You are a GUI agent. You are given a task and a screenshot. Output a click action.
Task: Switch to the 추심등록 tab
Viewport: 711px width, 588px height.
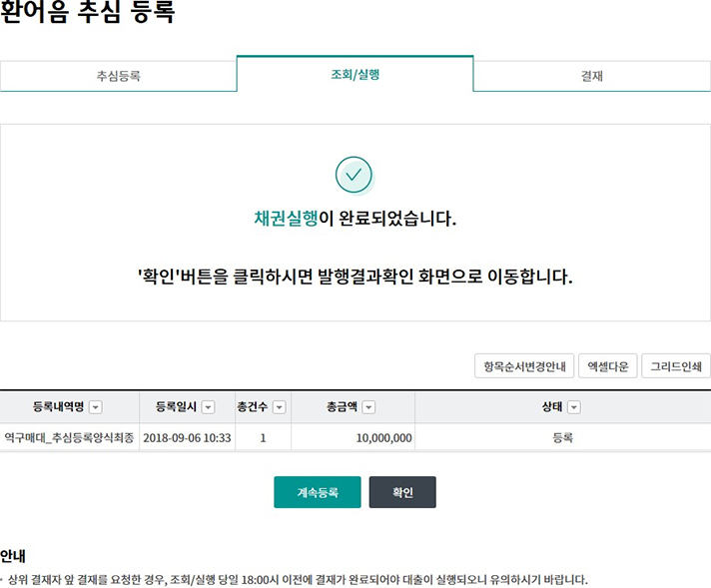[x=118, y=76]
